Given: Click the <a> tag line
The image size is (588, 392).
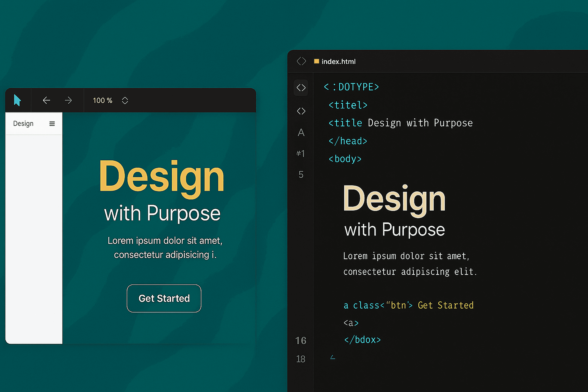Looking at the screenshot, I should click(351, 323).
